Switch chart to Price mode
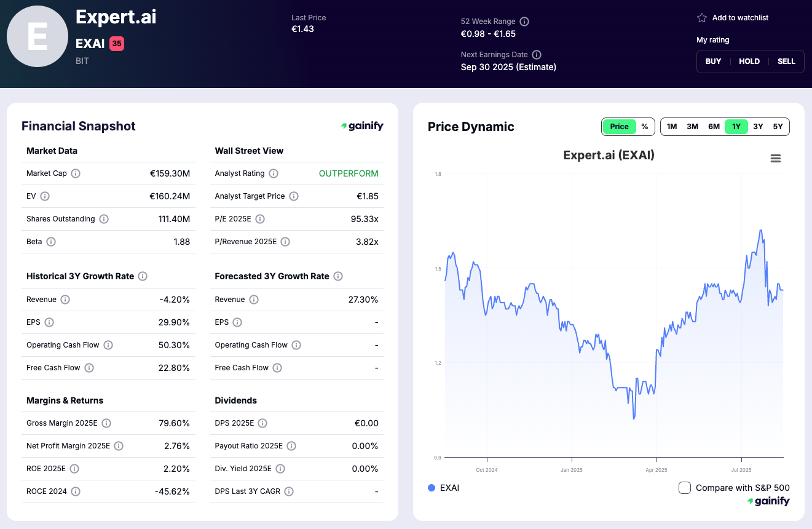 [x=619, y=127]
